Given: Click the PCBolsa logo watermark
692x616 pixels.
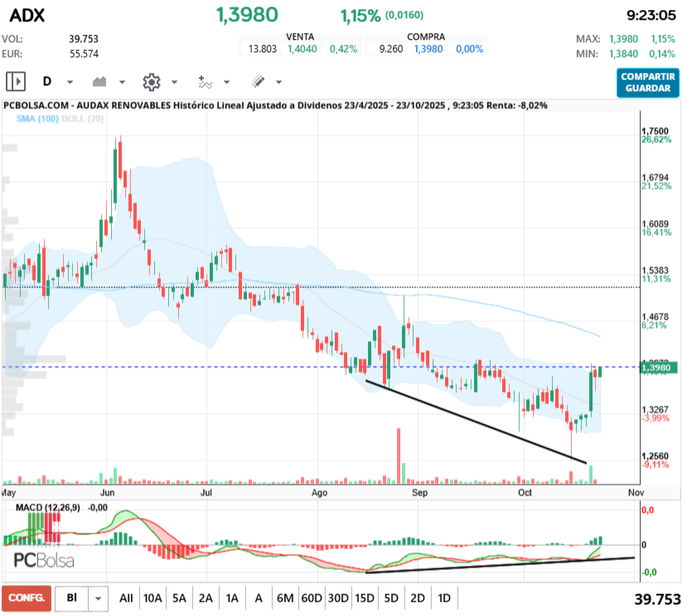Looking at the screenshot, I should click(43, 560).
